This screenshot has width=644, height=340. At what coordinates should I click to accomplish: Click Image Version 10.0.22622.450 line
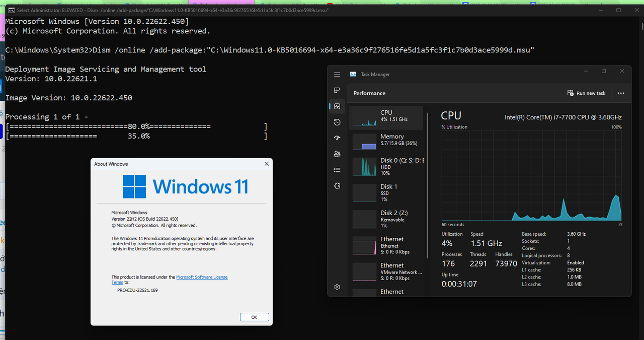coord(68,98)
